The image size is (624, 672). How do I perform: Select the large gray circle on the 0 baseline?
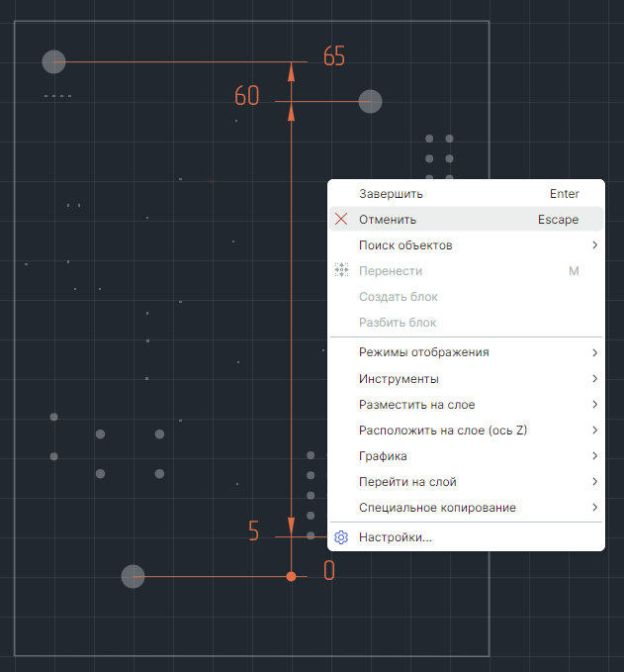[x=133, y=576]
